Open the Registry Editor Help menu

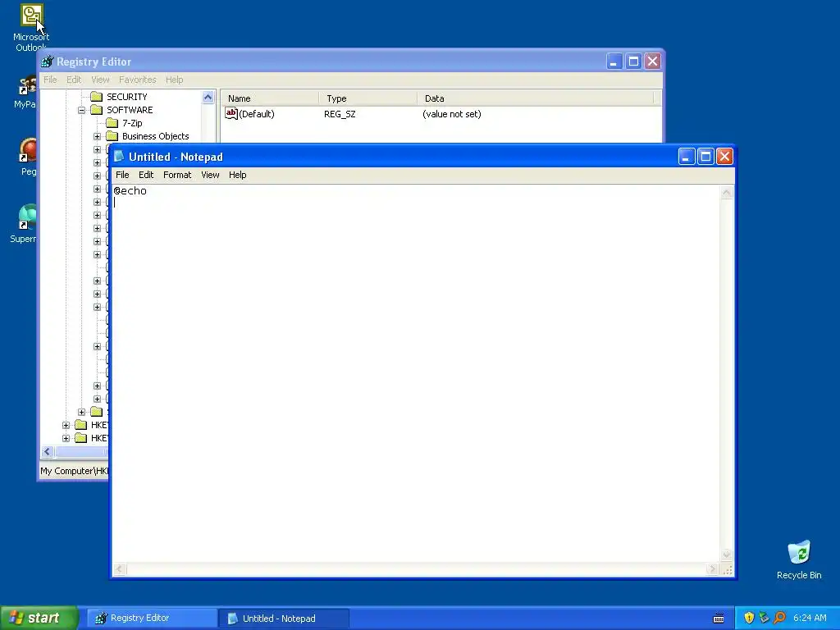coord(174,80)
